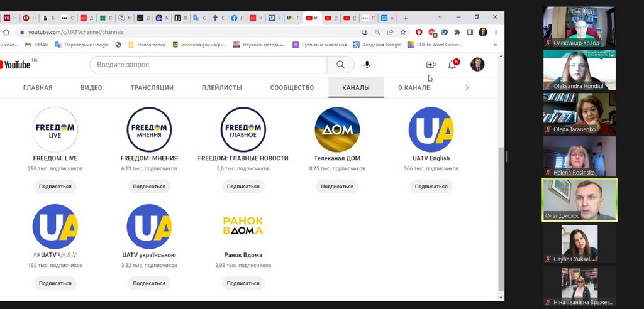The height and width of the screenshot is (309, 644).
Task: Subscribe to the UATV English channel
Action: coord(431,187)
